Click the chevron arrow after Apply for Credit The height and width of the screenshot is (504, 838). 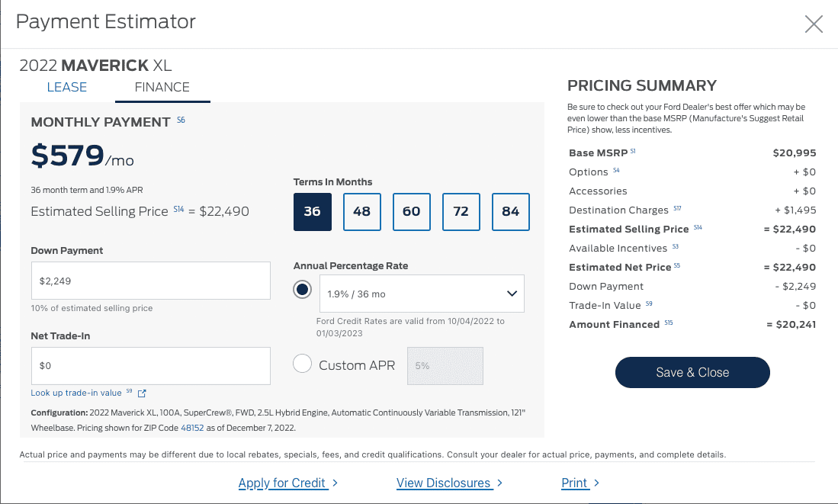click(x=335, y=483)
